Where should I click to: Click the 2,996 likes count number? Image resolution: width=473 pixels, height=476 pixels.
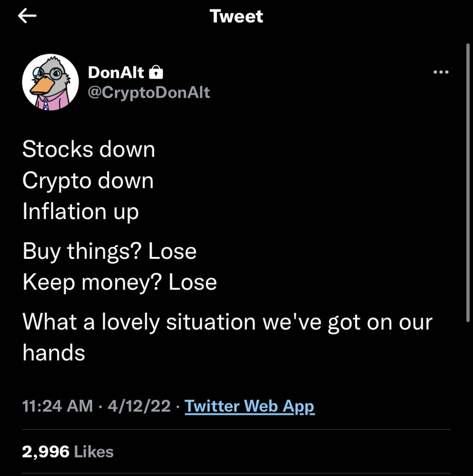(x=45, y=452)
